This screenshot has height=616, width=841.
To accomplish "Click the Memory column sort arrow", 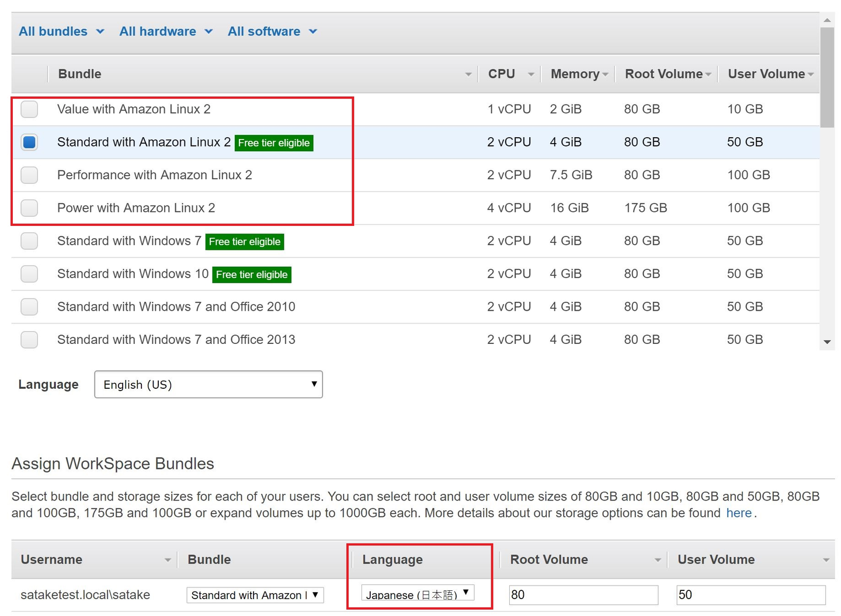I will click(x=605, y=75).
